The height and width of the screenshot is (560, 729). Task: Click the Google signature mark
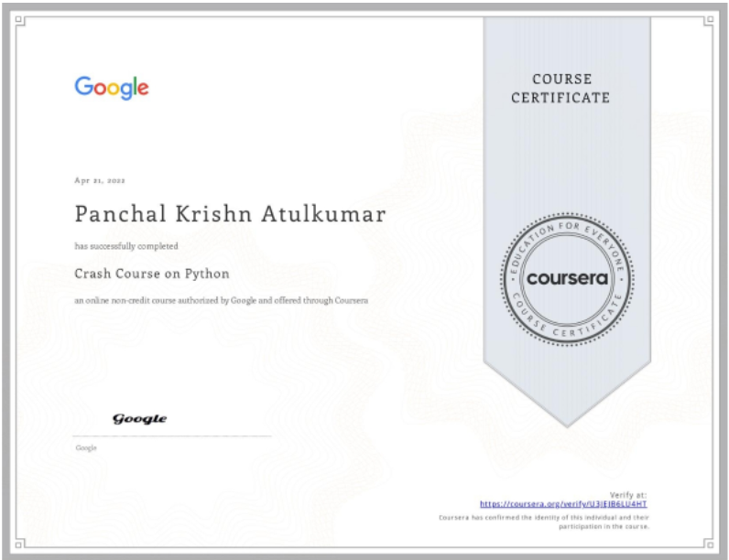tap(139, 419)
